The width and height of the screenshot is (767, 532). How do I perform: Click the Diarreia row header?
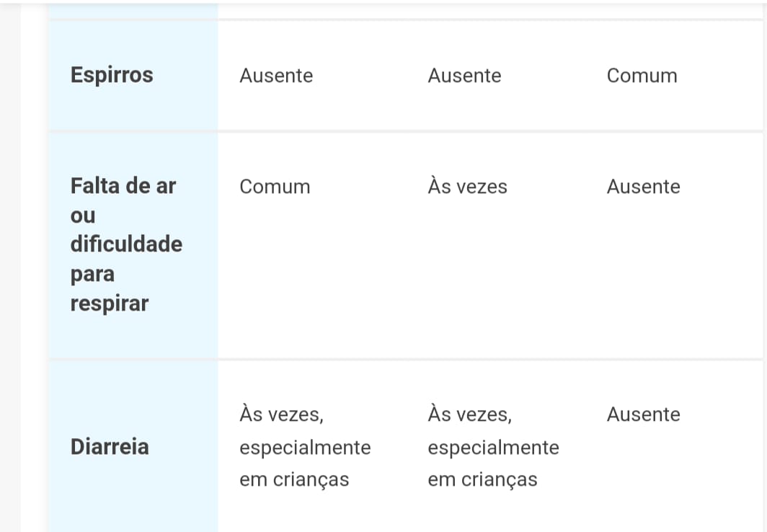[x=110, y=446]
